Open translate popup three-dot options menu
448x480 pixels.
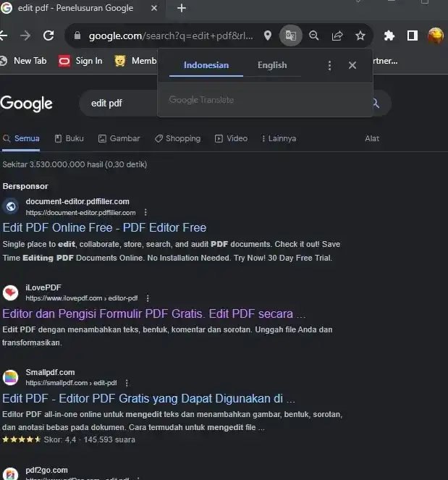click(329, 65)
